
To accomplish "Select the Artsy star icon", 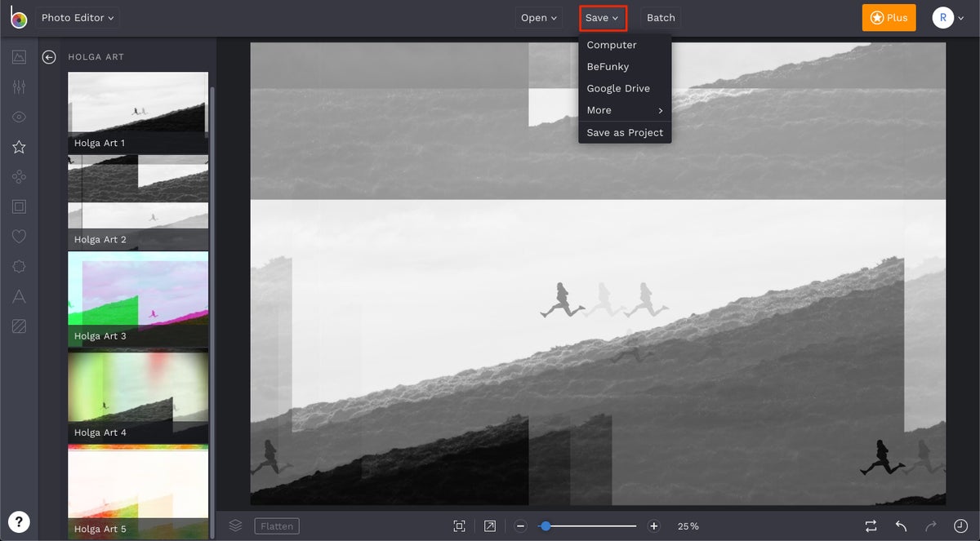I will coord(19,147).
